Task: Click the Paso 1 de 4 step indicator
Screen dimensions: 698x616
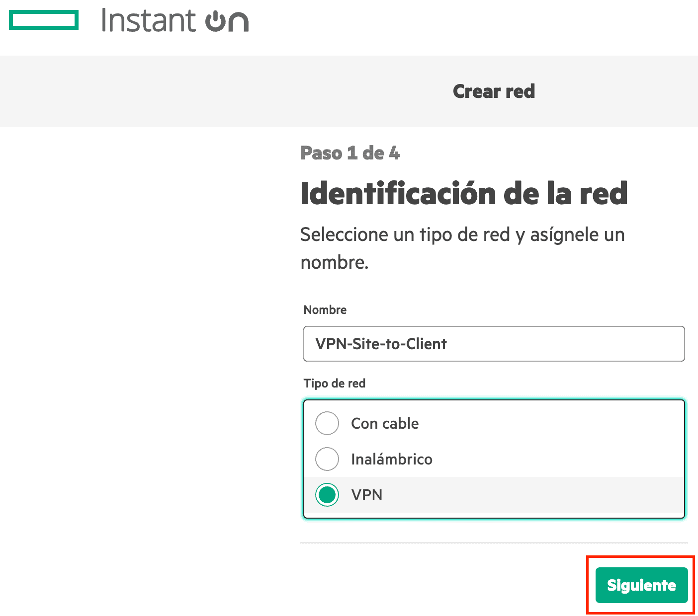Action: 350,153
